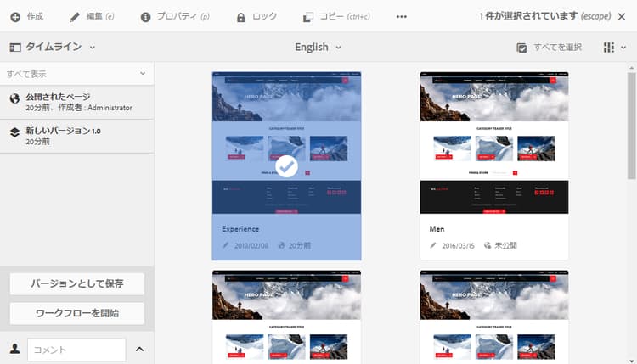The height and width of the screenshot is (364, 637).
Task: Click 20分前 publish time on Experience card
Action: pyautogui.click(x=300, y=245)
